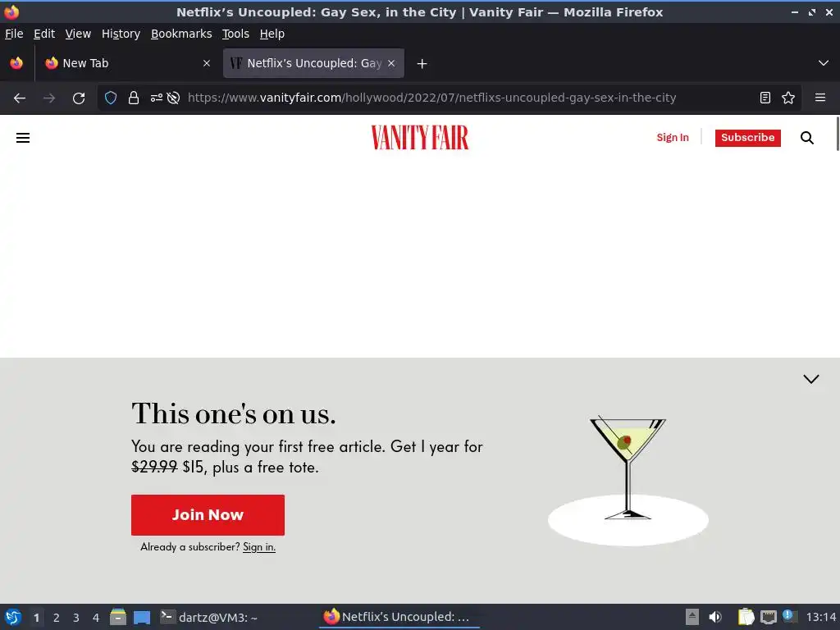The height and width of the screenshot is (630, 840).
Task: Open the file manager taskbar icon
Action: coord(118,617)
